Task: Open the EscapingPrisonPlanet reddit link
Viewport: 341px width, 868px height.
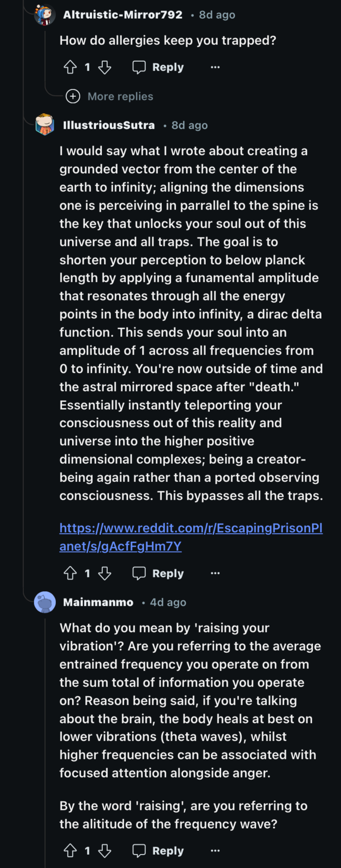Action: coord(191,537)
